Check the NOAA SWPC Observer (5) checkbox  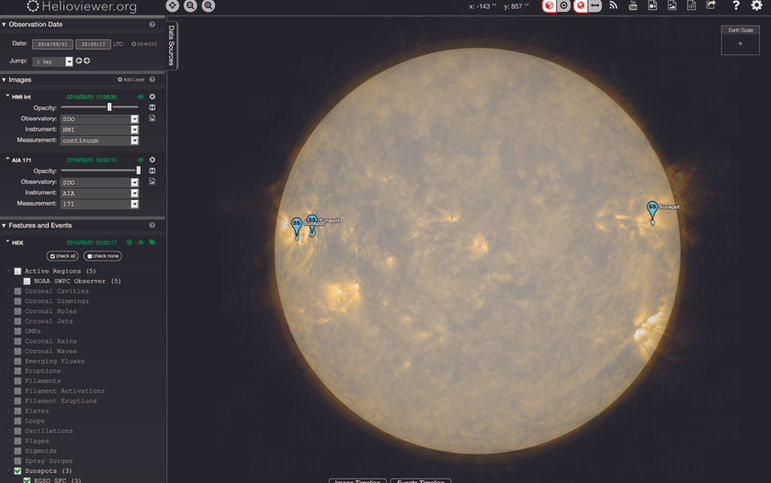pyautogui.click(x=27, y=281)
